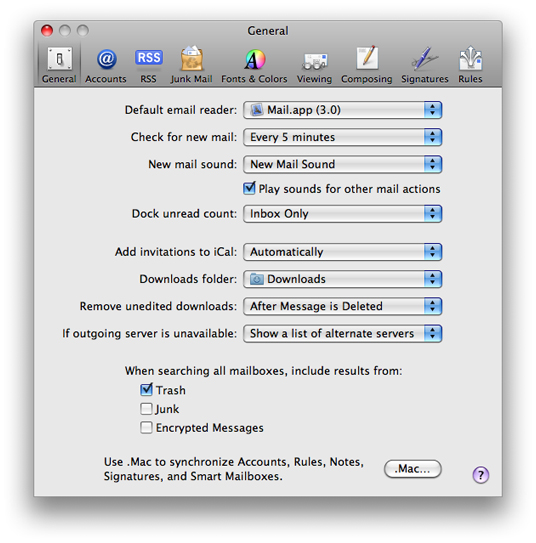Open the Check for new mail dropdown
Image resolution: width=536 pixels, height=543 pixels.
[x=342, y=137]
